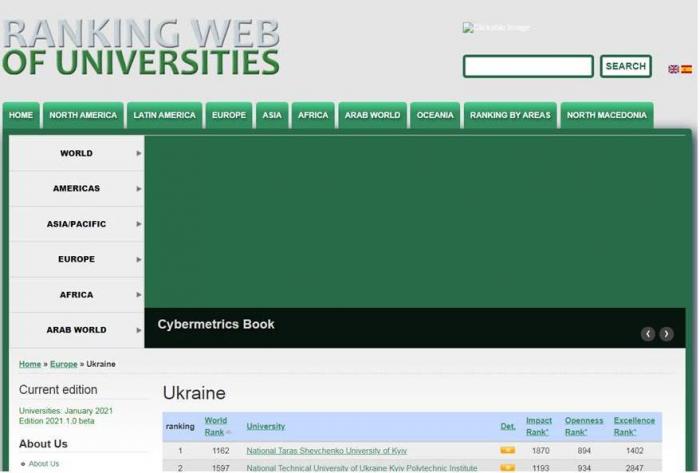Open details icon for Kyiv Polytechnic Institute row
Image resolution: width=700 pixels, height=473 pixels.
point(507,468)
